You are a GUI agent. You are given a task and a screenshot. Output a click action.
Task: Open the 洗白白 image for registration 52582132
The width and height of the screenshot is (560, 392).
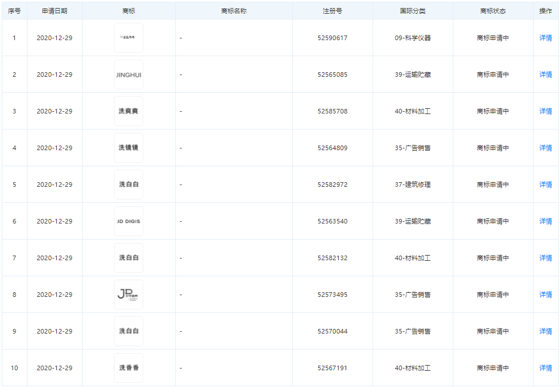(x=128, y=258)
